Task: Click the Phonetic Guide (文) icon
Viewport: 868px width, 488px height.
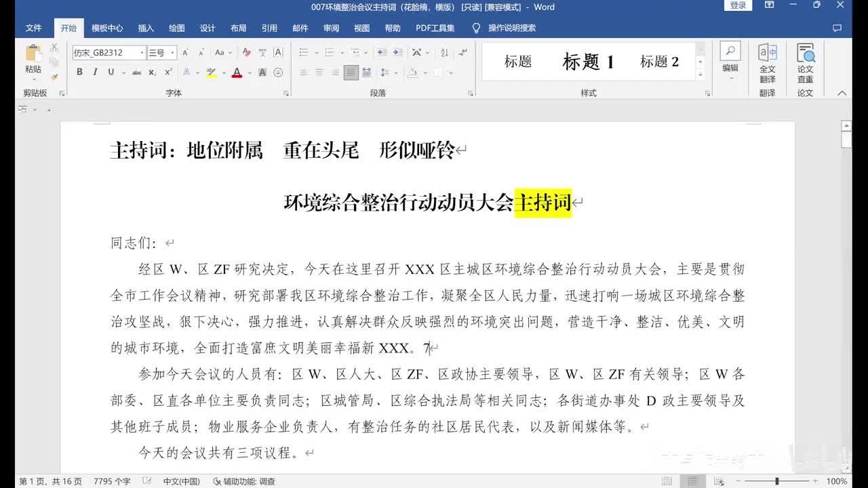Action: pyautogui.click(x=262, y=52)
